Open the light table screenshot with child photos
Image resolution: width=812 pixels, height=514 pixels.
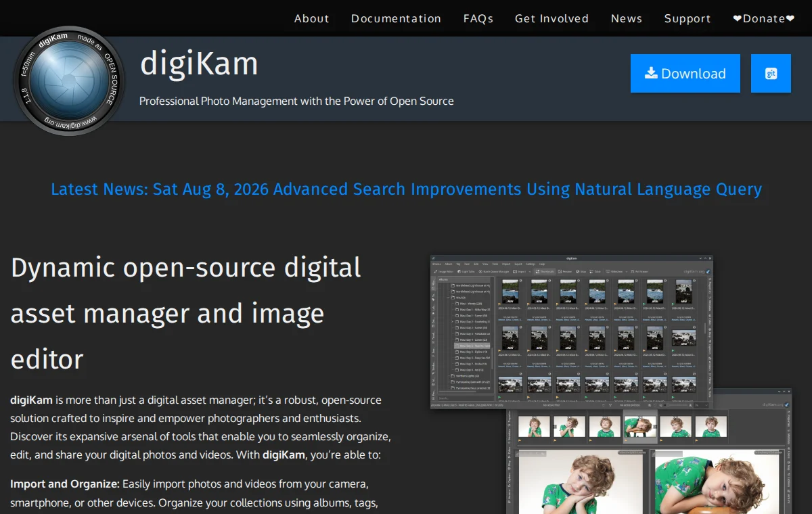[650, 460]
